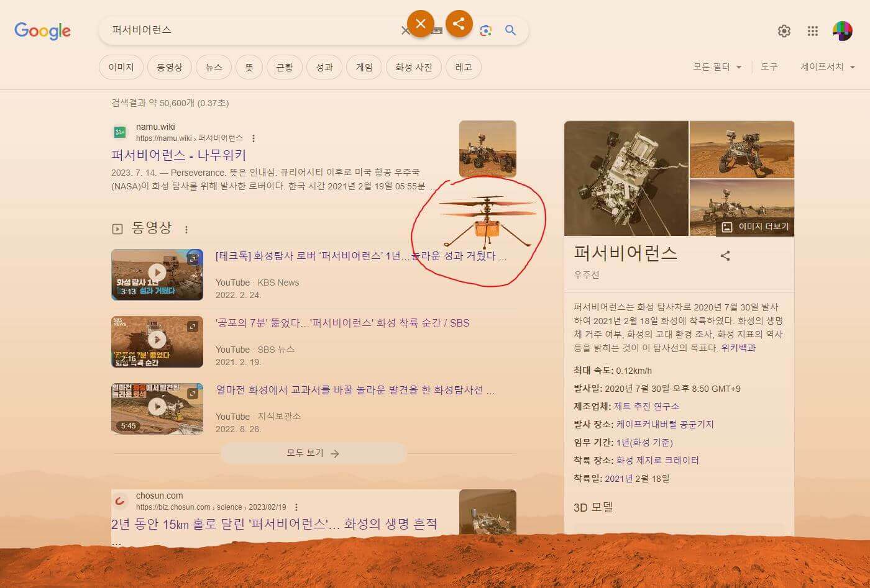The width and height of the screenshot is (870, 588).
Task: Share the 퍼서비어런스 knowledge panel
Action: pos(725,256)
